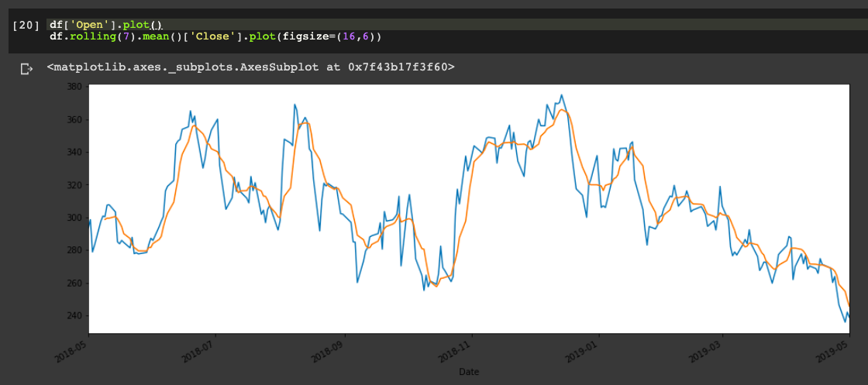Click the 320 y-axis tick label
Screen dimensions: 868x385
(74, 185)
